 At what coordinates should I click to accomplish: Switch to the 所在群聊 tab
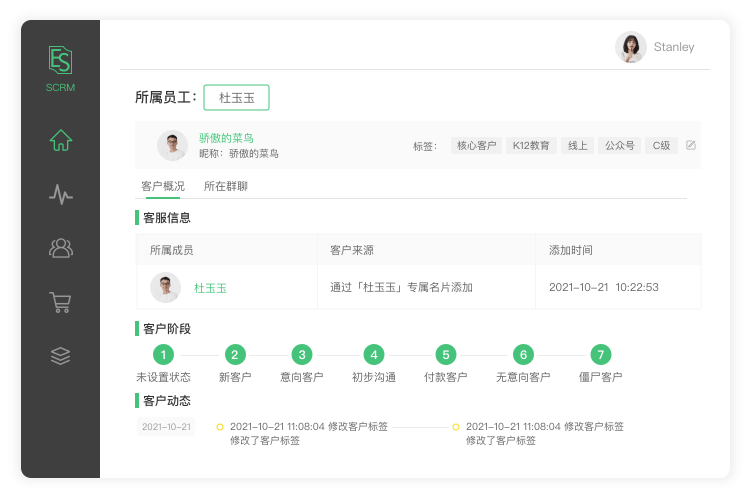pyautogui.click(x=225, y=186)
